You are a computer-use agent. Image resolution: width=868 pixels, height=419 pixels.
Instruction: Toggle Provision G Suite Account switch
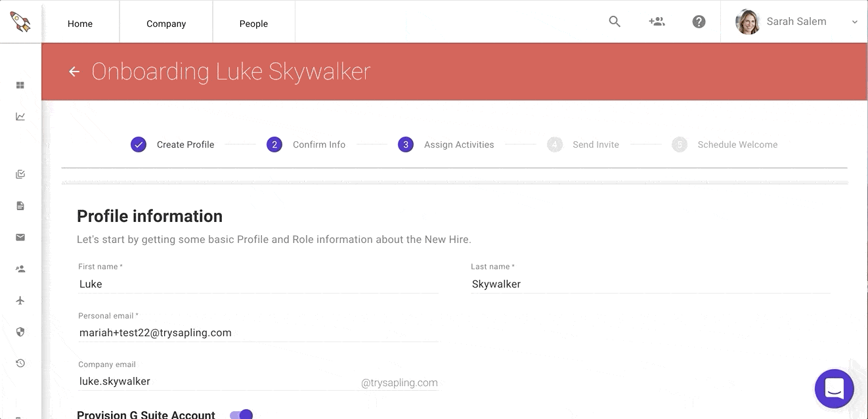(x=241, y=415)
